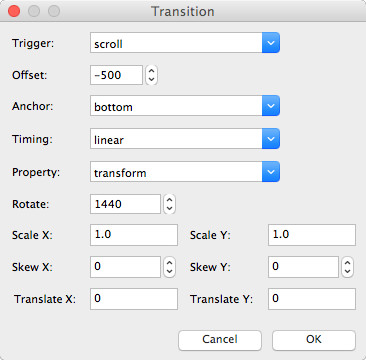Expand the Timing dropdown showing linear

coord(185,139)
